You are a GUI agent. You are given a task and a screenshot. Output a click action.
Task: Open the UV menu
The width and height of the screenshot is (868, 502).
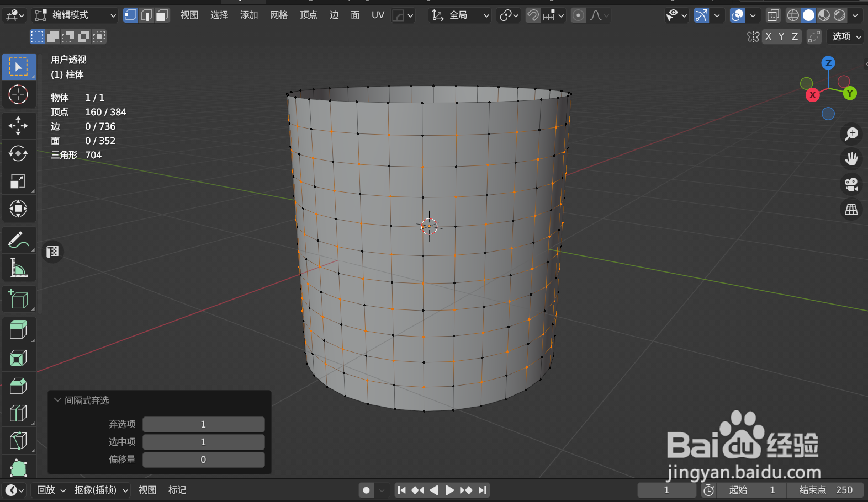coord(378,15)
